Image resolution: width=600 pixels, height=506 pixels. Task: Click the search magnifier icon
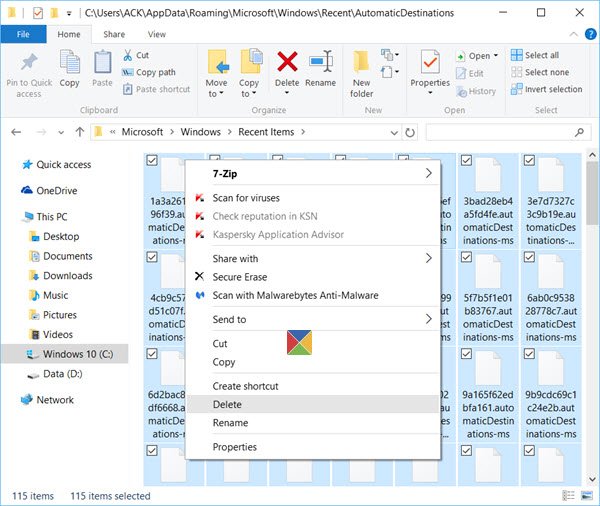pos(579,132)
